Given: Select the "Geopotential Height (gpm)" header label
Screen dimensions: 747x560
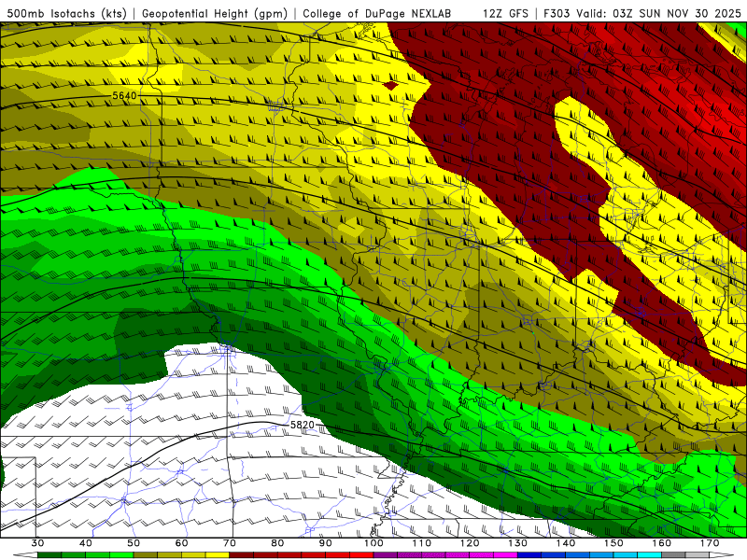Looking at the screenshot, I should pyautogui.click(x=215, y=13).
